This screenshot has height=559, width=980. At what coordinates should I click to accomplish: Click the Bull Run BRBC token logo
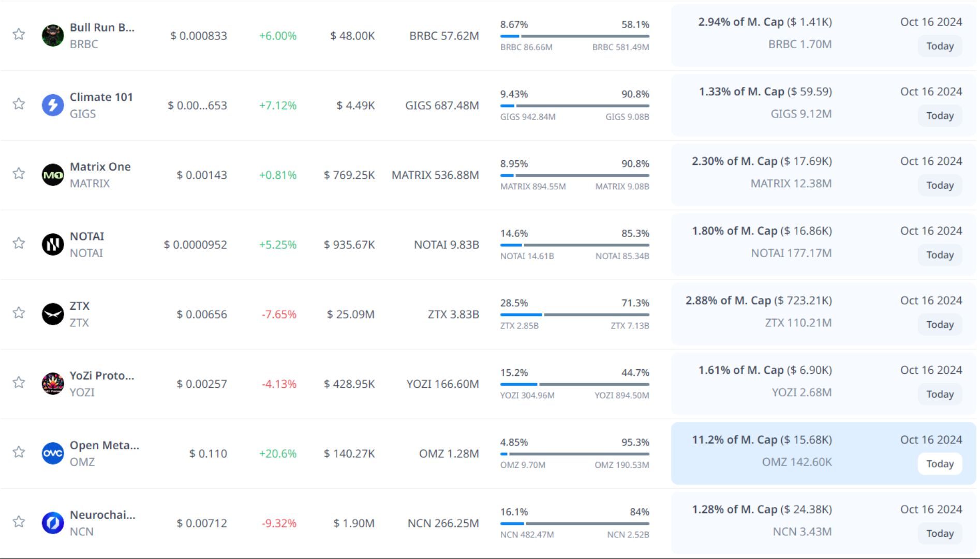(53, 36)
